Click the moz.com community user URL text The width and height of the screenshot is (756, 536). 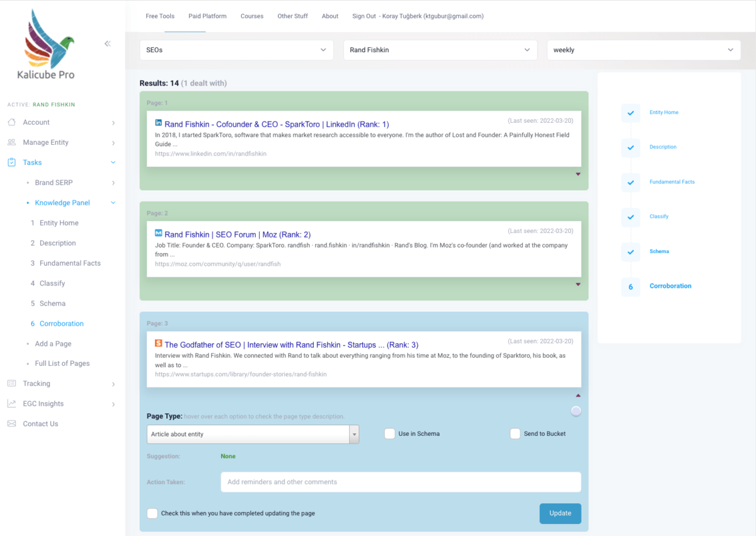(x=218, y=264)
